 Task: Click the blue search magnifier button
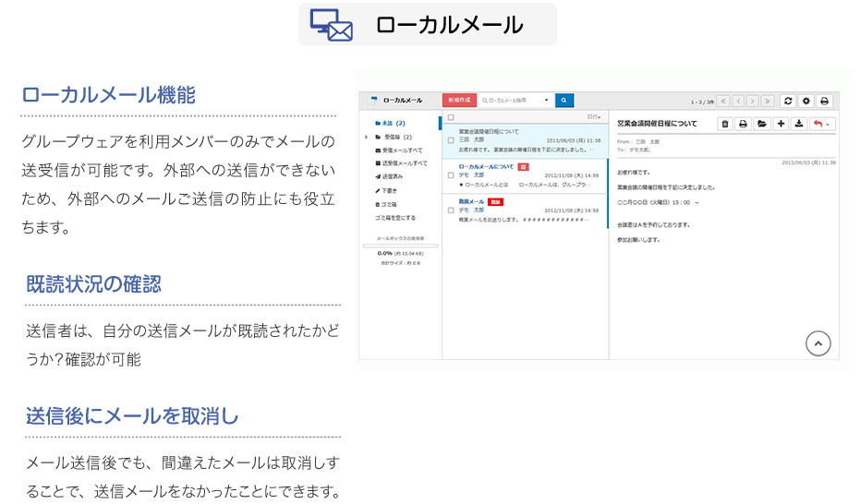pos(564,100)
